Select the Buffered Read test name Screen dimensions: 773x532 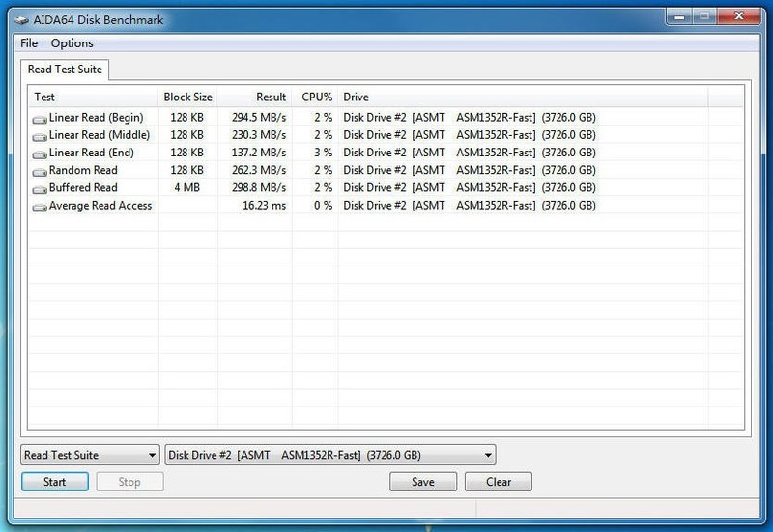83,187
